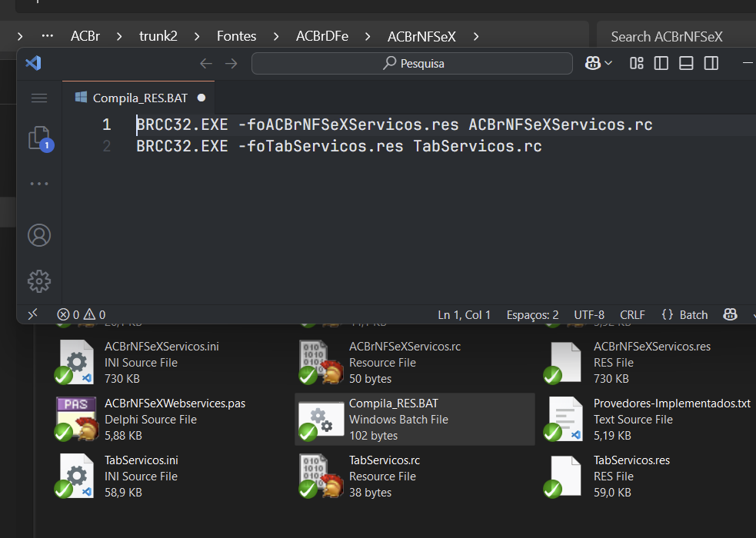Select ACBrNFSeXServicos.res file icon
The height and width of the screenshot is (538, 756).
click(x=564, y=362)
